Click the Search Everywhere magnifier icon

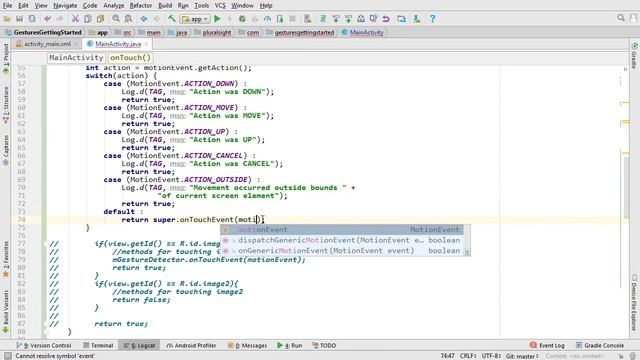[621, 18]
